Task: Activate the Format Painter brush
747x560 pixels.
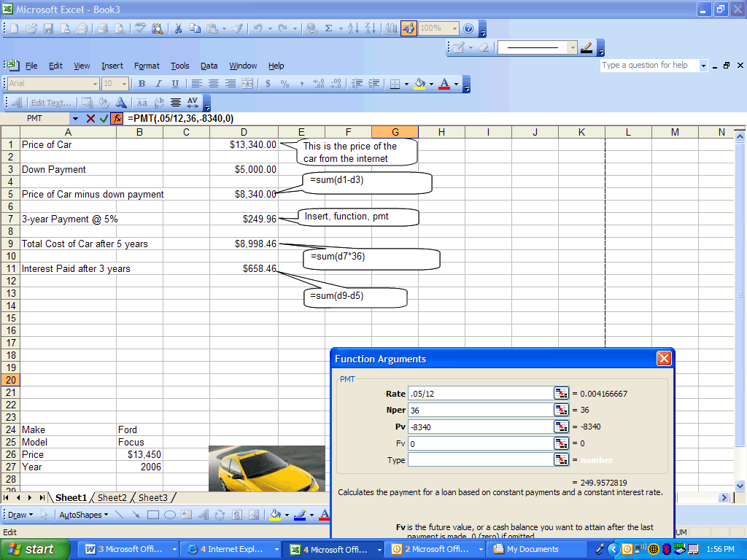Action: click(x=238, y=28)
